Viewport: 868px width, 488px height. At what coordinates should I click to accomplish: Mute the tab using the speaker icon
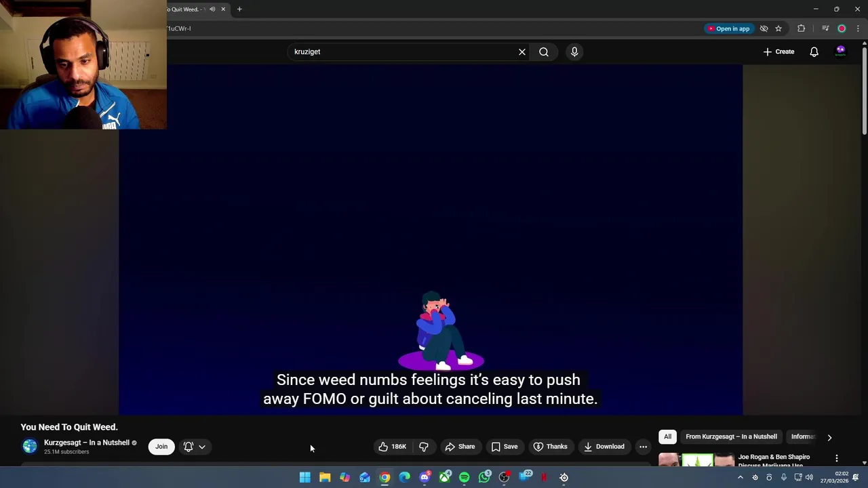pos(212,9)
